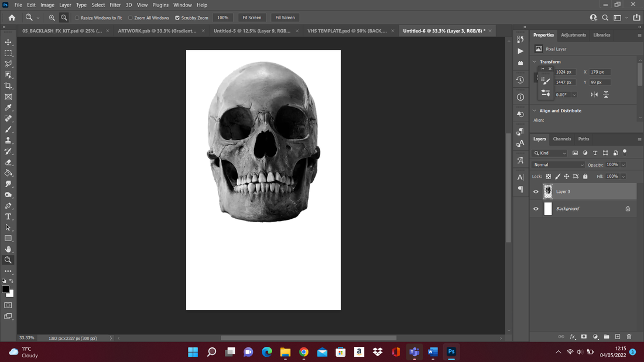
Task: Open the Normal blend mode dropdown
Action: pos(558,164)
